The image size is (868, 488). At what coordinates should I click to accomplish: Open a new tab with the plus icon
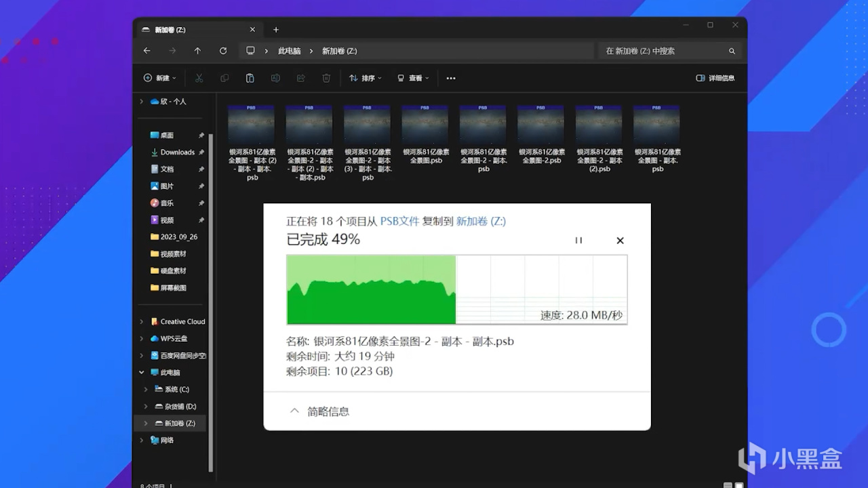click(x=276, y=30)
